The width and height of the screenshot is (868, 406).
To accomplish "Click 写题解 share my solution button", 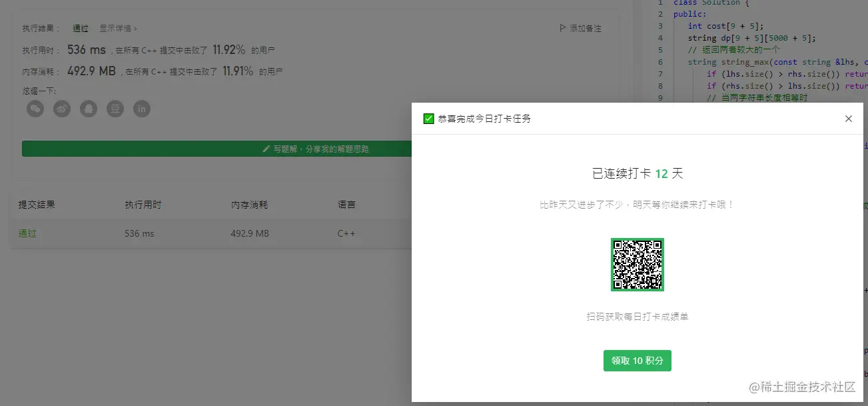I will tap(316, 149).
